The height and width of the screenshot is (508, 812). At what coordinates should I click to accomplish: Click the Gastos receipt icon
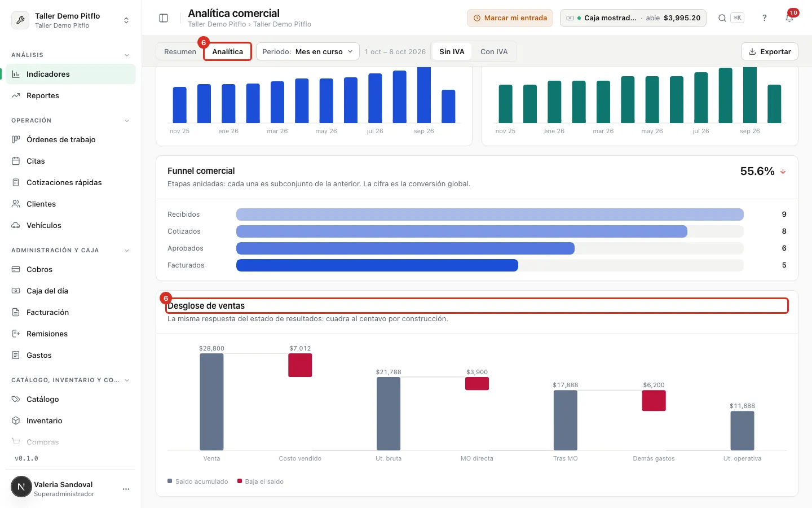point(16,355)
